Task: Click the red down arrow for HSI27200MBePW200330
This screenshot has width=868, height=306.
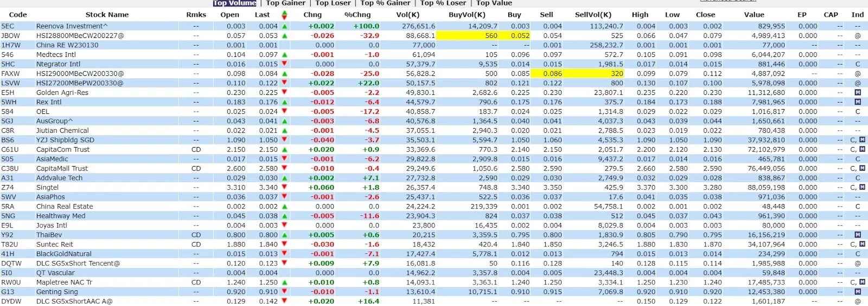Action: pyautogui.click(x=284, y=83)
